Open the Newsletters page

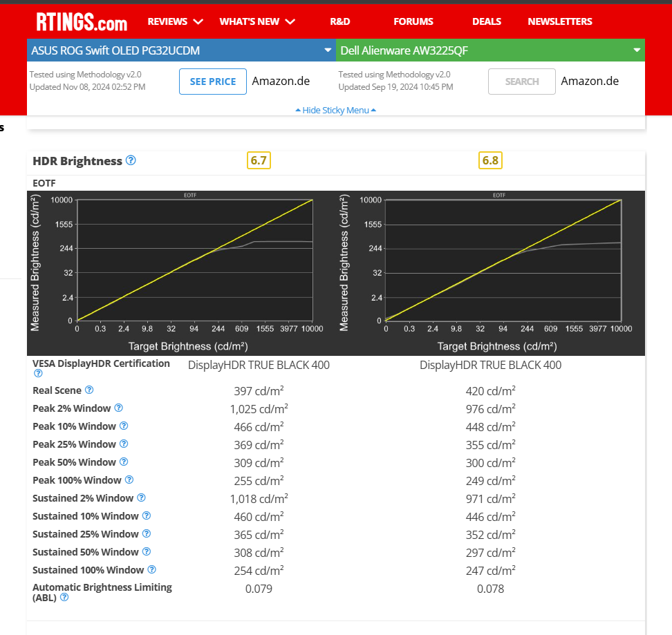pyautogui.click(x=560, y=21)
